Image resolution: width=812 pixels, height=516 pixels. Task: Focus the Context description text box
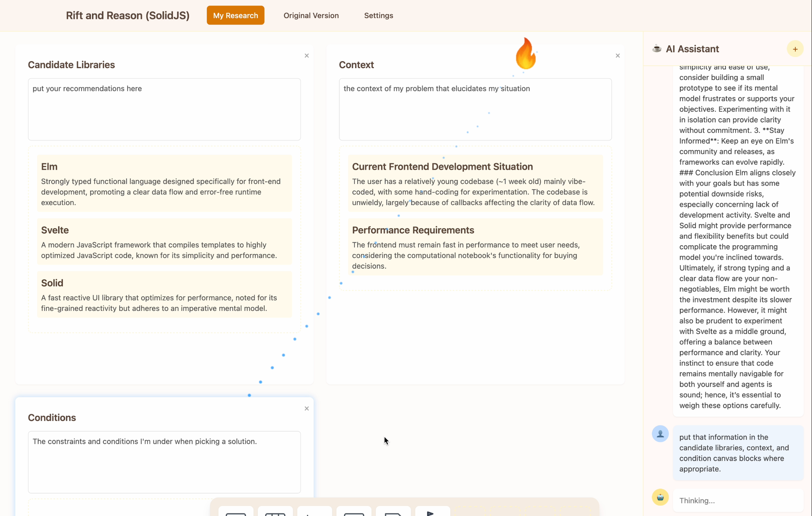point(475,109)
